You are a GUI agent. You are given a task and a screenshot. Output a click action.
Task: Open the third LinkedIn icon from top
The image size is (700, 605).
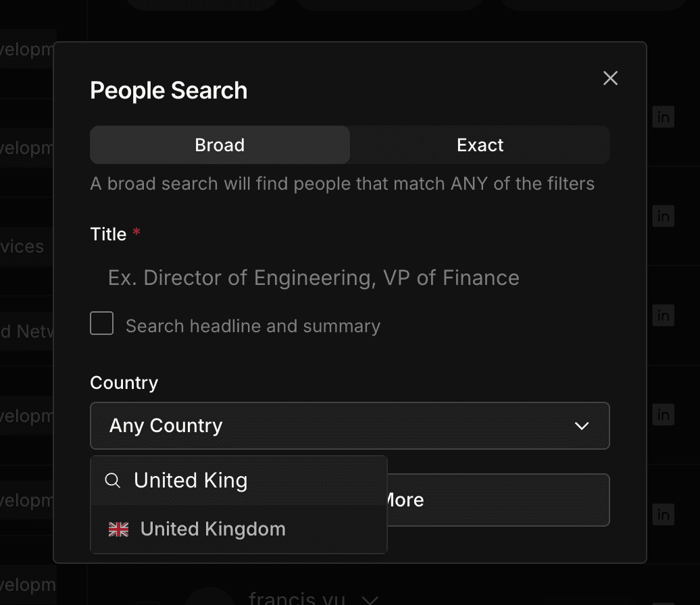[x=664, y=315]
